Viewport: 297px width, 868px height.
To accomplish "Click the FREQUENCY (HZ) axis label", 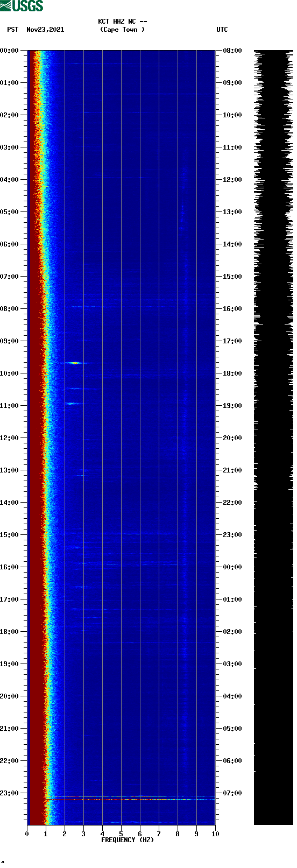I will [x=128, y=840].
